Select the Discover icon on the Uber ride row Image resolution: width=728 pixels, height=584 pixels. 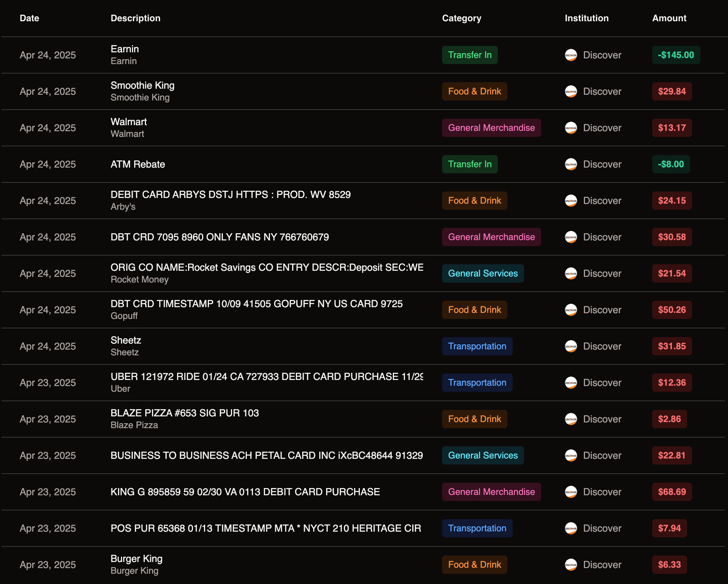point(571,383)
